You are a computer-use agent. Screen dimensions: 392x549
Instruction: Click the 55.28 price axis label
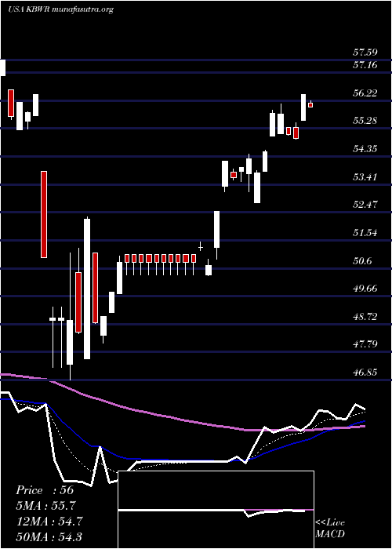pos(365,121)
